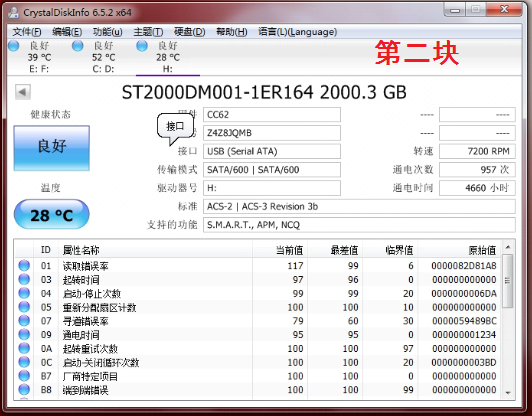The image size is (532, 416).
Task: Open the 编辑(E) menu
Action: (67, 32)
